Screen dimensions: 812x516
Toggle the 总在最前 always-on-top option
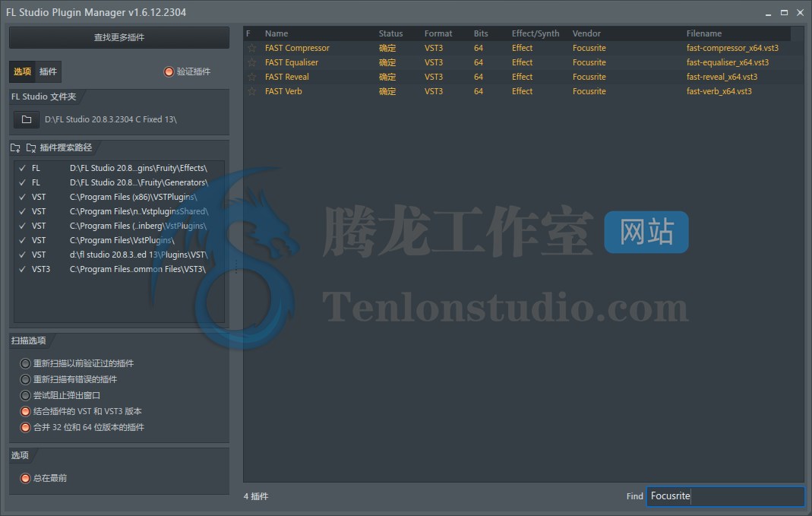[25, 479]
